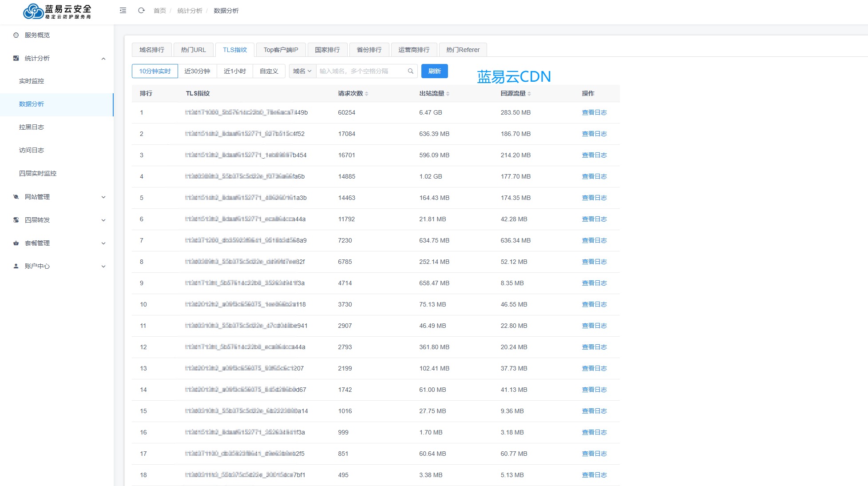The width and height of the screenshot is (868, 486).
Task: Switch to the Top客户端IP tab
Action: (x=281, y=50)
